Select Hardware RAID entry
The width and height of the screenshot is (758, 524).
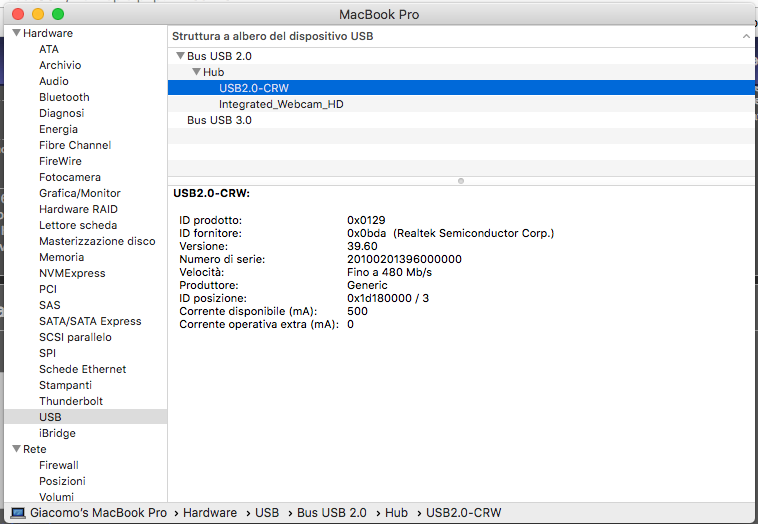coord(78,209)
